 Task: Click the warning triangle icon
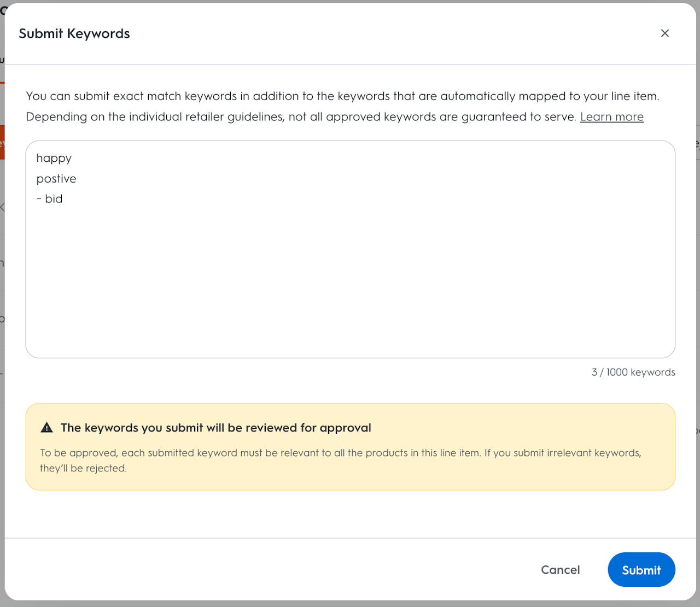tap(47, 428)
